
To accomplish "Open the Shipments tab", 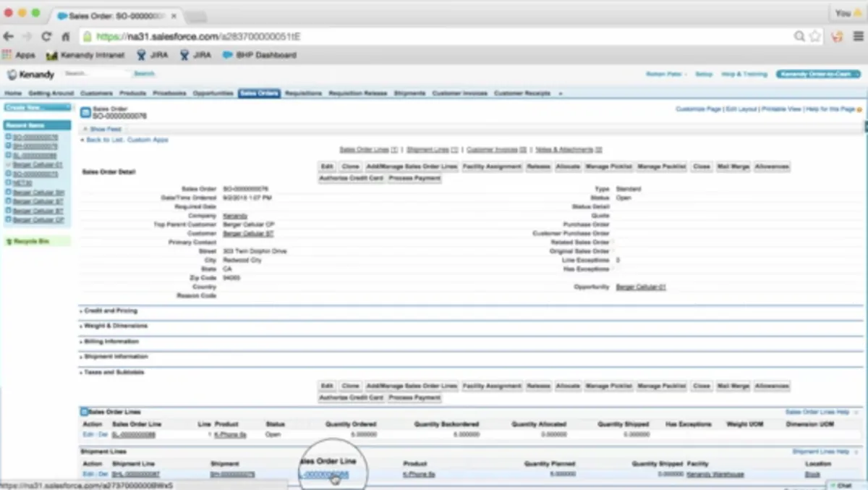I will pos(409,93).
